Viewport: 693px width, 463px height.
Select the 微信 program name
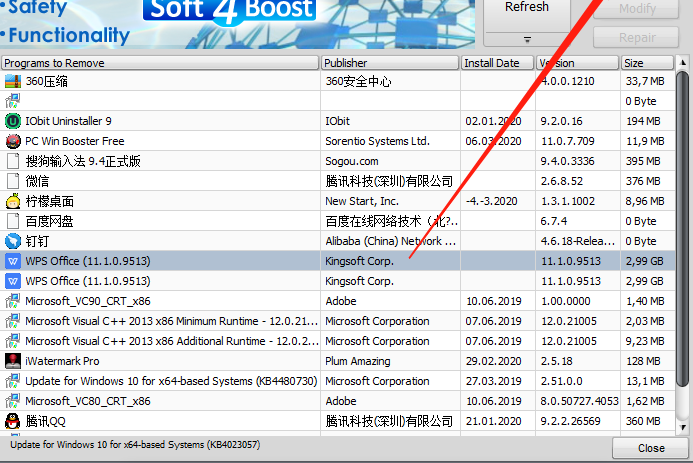click(37, 181)
